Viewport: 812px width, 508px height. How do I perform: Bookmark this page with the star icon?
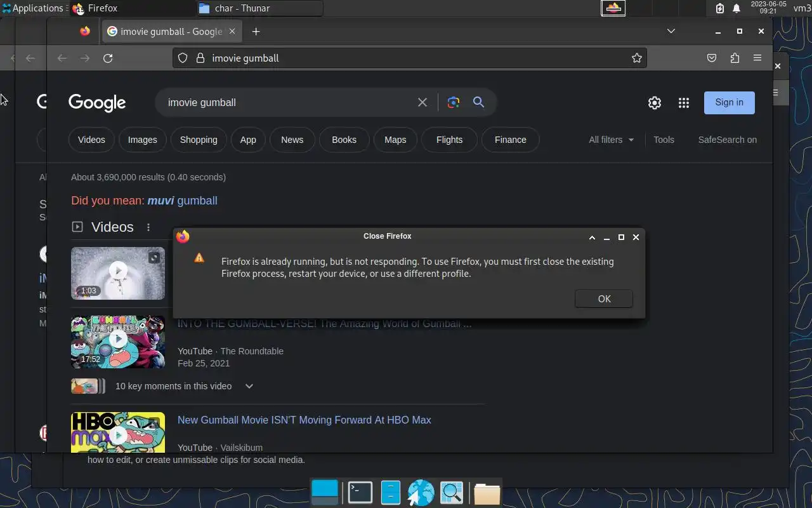(x=637, y=58)
